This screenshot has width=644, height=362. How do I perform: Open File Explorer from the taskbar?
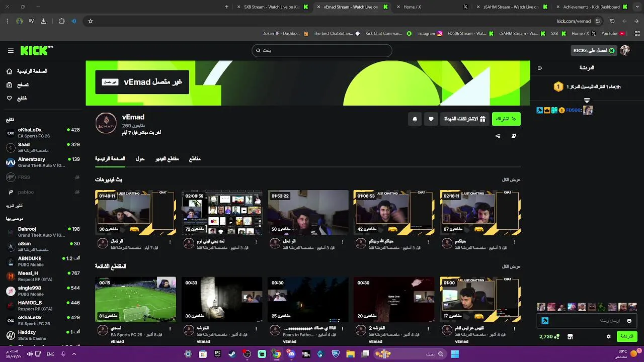tap(350, 354)
